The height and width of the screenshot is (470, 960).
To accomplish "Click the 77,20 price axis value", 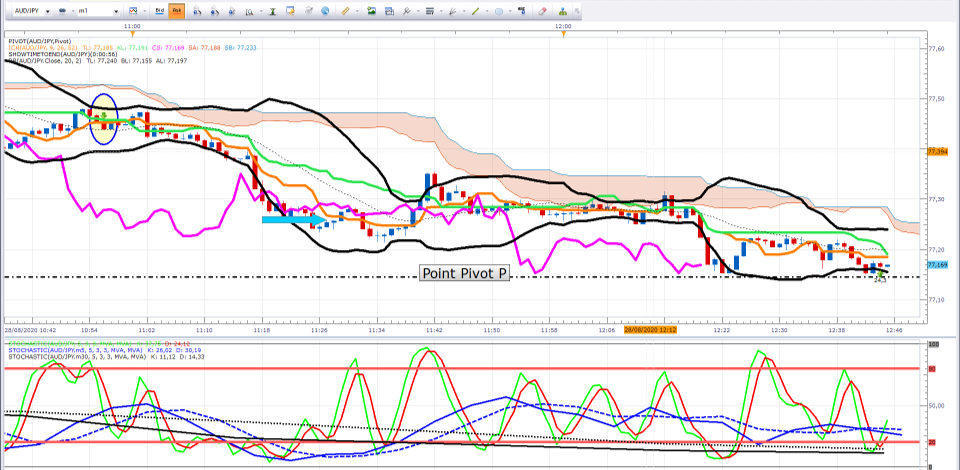I will point(936,250).
